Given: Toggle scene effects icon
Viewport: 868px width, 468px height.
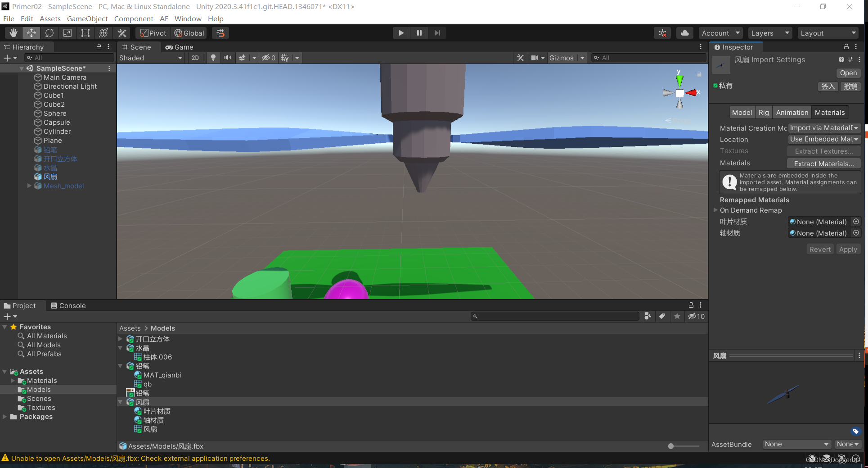Looking at the screenshot, I should point(242,58).
